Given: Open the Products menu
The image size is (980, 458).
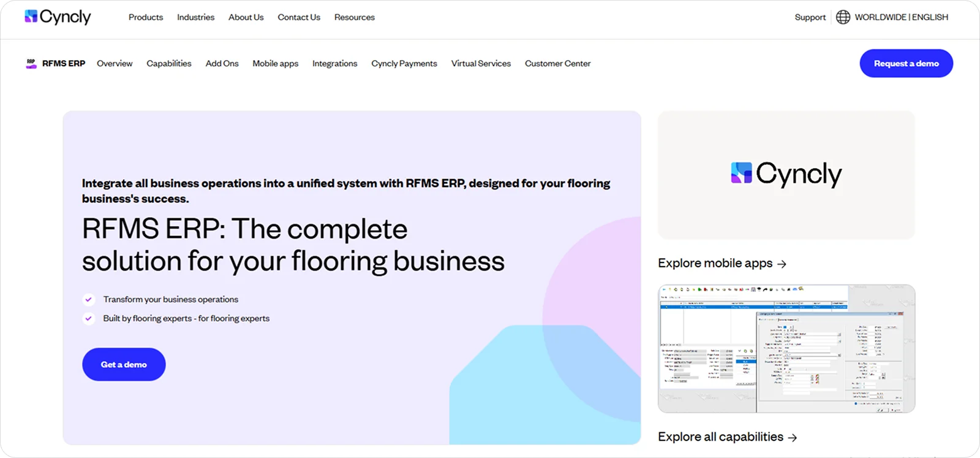Looking at the screenshot, I should coord(146,17).
